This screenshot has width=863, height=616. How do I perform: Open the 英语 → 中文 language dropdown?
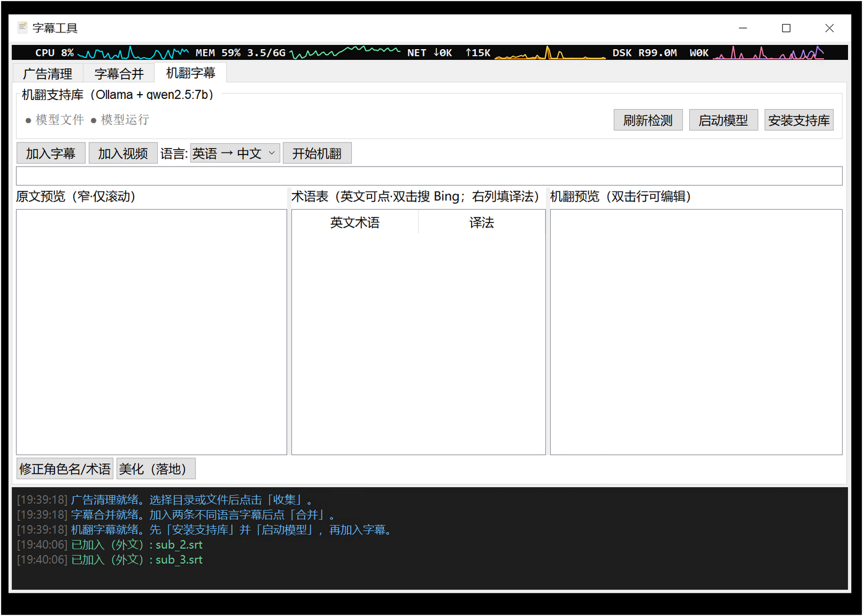235,153
